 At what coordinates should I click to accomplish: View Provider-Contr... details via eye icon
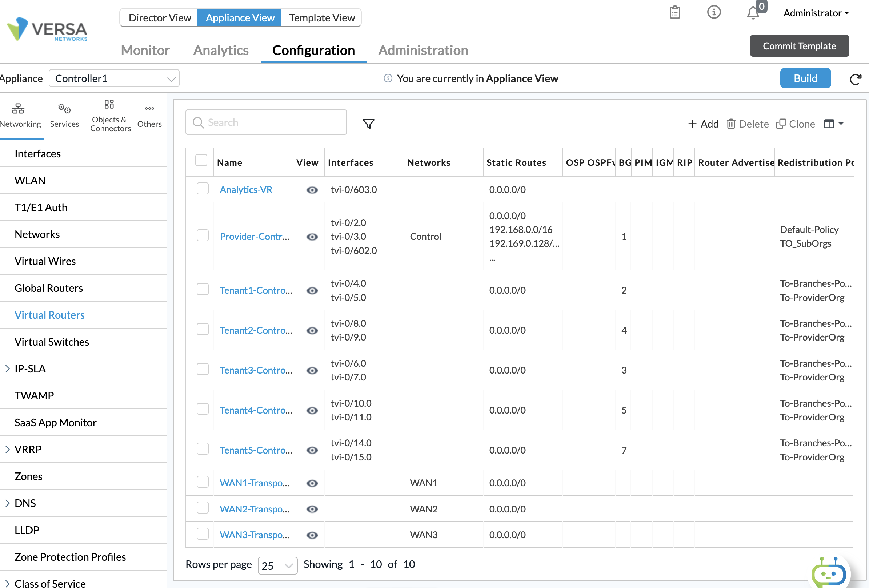[312, 237]
